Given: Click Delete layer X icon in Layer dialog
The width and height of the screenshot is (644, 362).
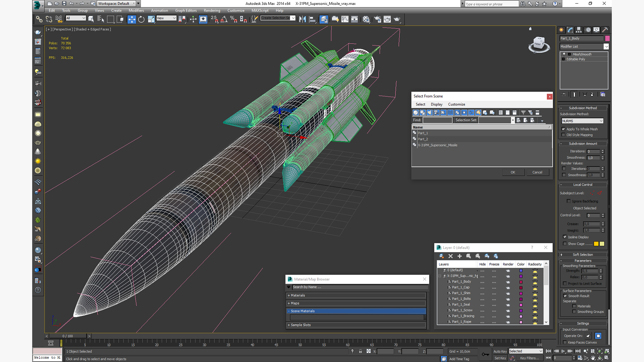Looking at the screenshot, I should click(x=450, y=256).
